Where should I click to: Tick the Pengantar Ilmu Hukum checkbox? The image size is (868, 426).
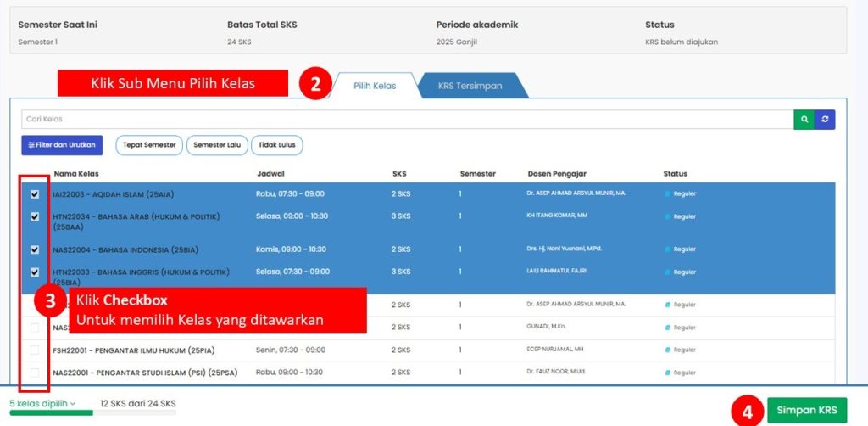35,350
